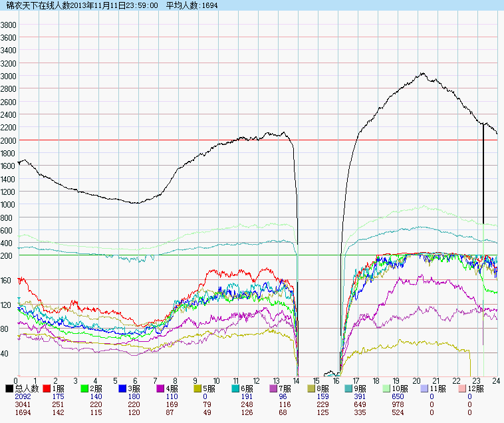Click the teal 9服 legend swatch
The height and width of the screenshot is (423, 504).
click(x=350, y=388)
